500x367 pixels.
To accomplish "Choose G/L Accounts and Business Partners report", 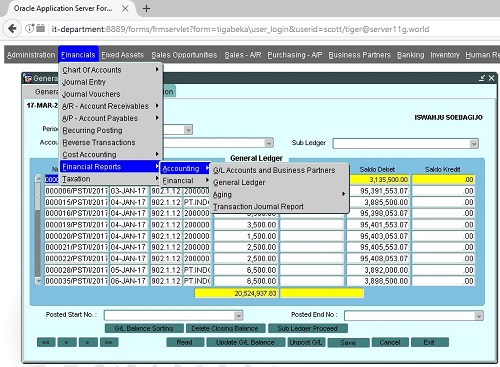I will point(280,170).
